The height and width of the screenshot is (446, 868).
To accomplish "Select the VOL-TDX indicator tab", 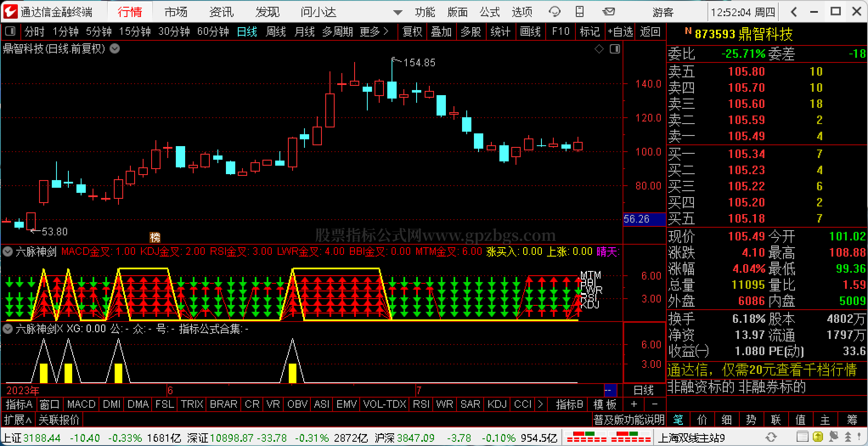I will coord(385,404).
